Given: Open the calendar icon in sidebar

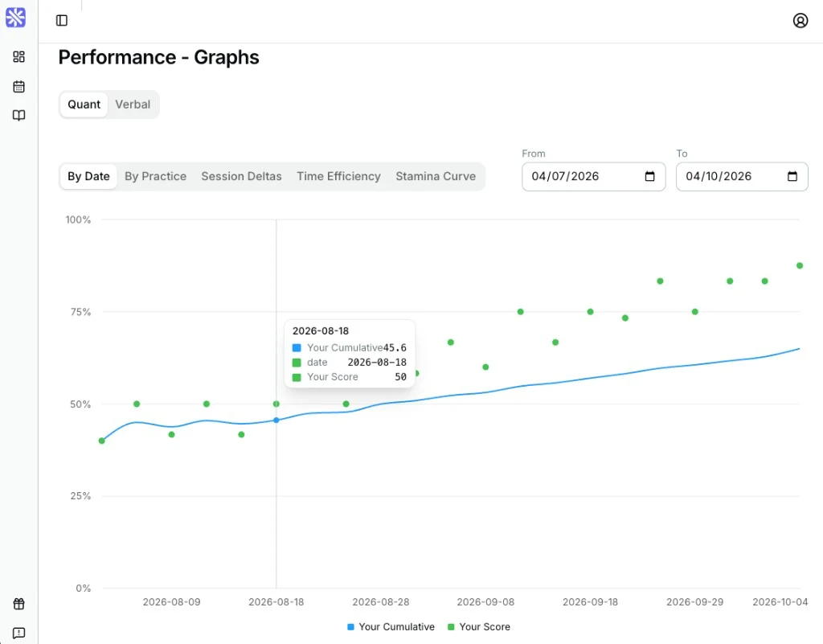Looking at the screenshot, I should [x=19, y=87].
